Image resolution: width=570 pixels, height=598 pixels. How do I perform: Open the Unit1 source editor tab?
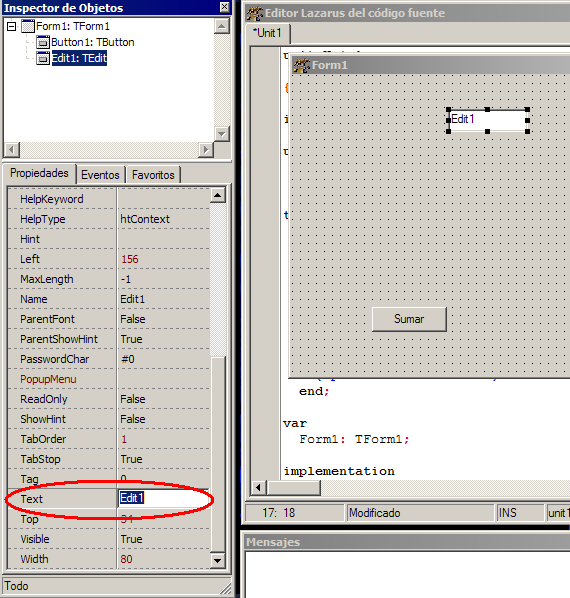tap(268, 33)
